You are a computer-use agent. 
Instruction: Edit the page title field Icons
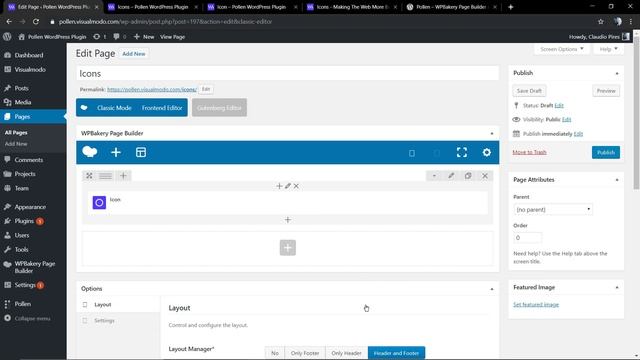[287, 73]
